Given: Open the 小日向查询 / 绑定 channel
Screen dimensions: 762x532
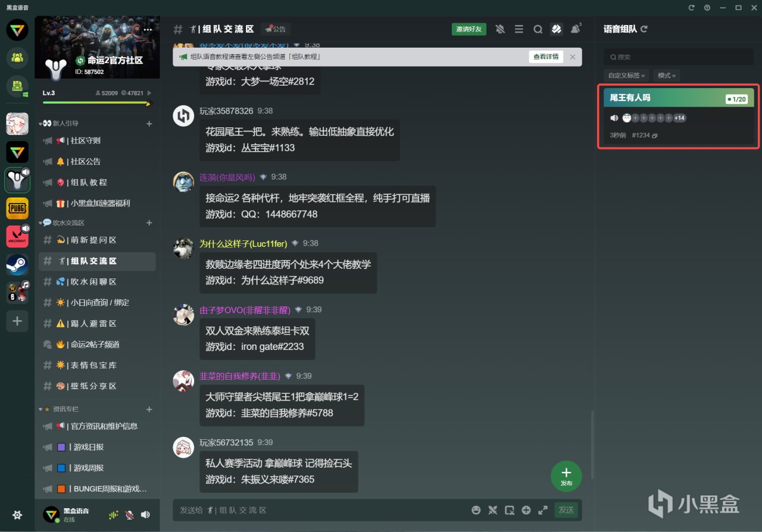Looking at the screenshot, I should [97, 302].
